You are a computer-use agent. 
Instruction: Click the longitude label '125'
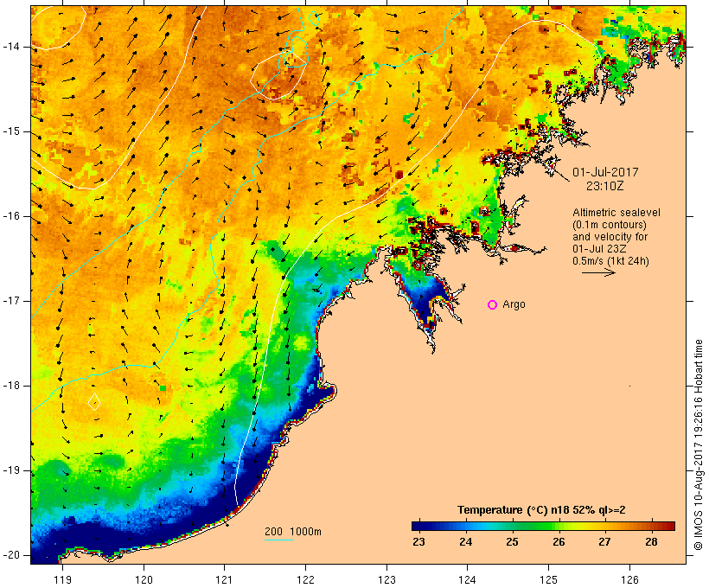point(548,580)
